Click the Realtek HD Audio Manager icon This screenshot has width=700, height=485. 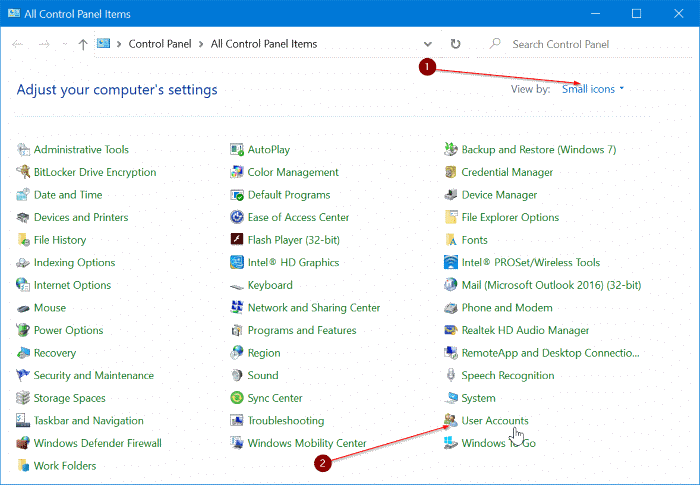coord(451,330)
